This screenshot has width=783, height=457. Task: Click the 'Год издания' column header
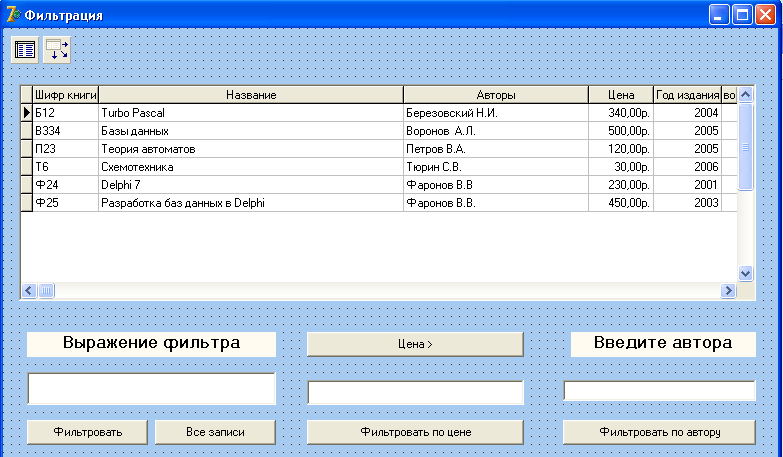click(688, 95)
